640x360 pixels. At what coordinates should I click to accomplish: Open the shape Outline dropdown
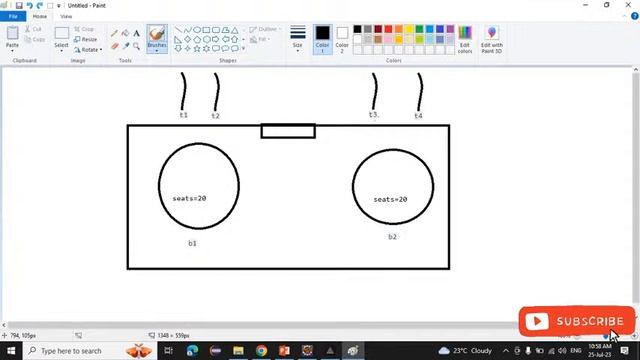[x=265, y=29]
